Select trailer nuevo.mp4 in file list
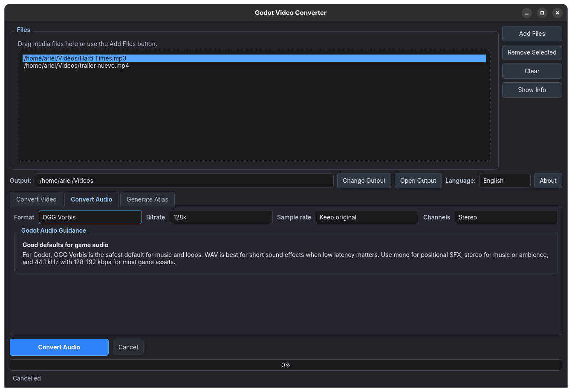 click(x=254, y=66)
